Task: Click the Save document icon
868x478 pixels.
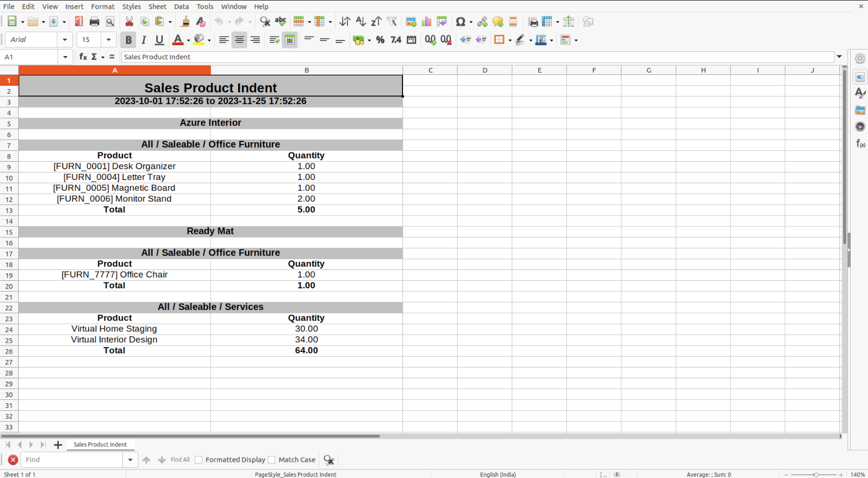Action: 53,22
